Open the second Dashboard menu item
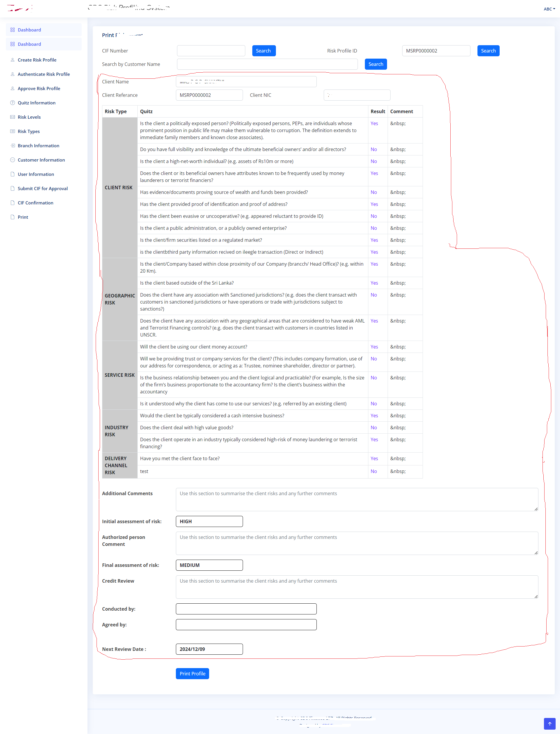This screenshot has height=734, width=560. [x=44, y=44]
